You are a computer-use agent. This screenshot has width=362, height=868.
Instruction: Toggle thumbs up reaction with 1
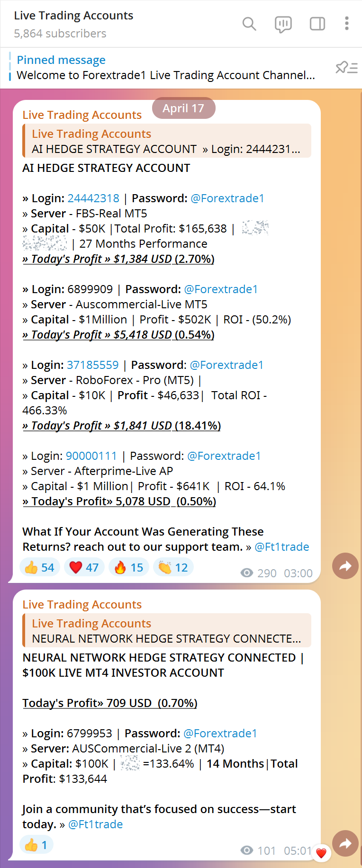tap(36, 845)
